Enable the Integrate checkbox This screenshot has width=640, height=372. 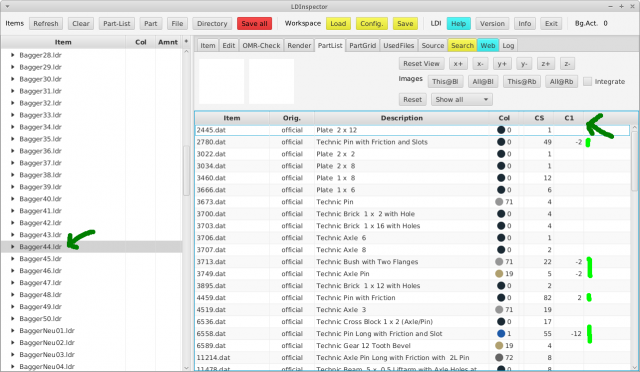point(587,82)
